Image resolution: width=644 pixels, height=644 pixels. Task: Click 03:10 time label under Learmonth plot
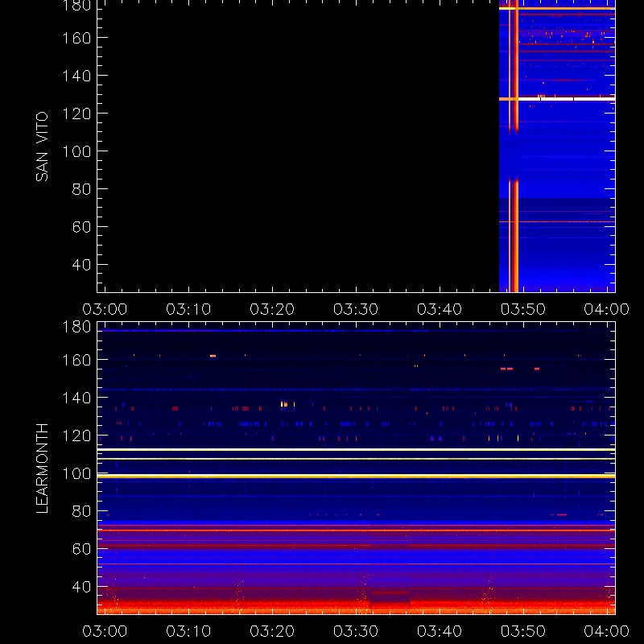pos(188,631)
